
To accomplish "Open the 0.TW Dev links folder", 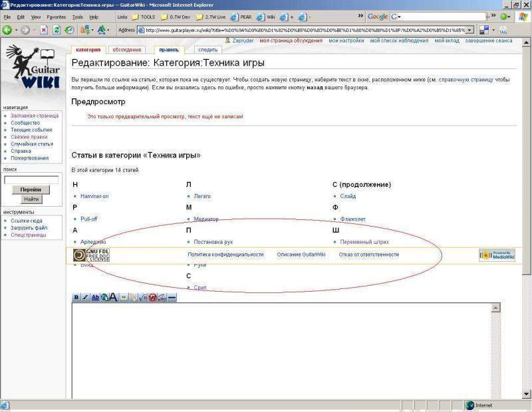I will click(176, 17).
